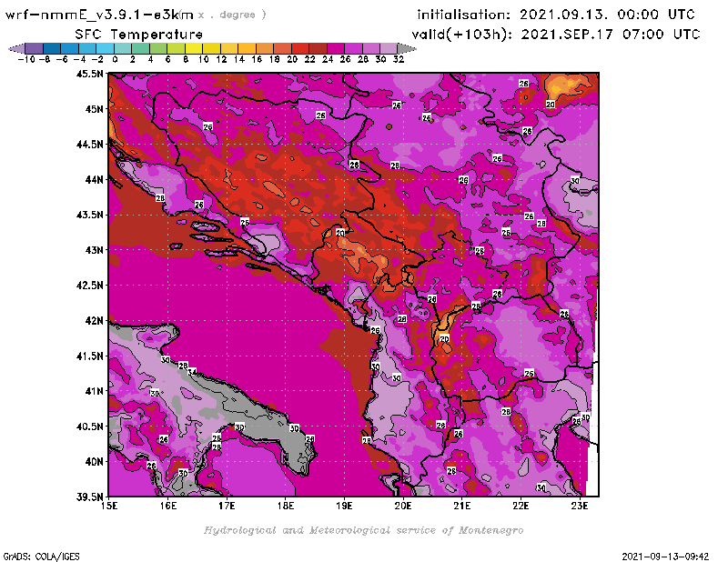
Task: Click the '20E' longitude label
Action: [x=403, y=506]
